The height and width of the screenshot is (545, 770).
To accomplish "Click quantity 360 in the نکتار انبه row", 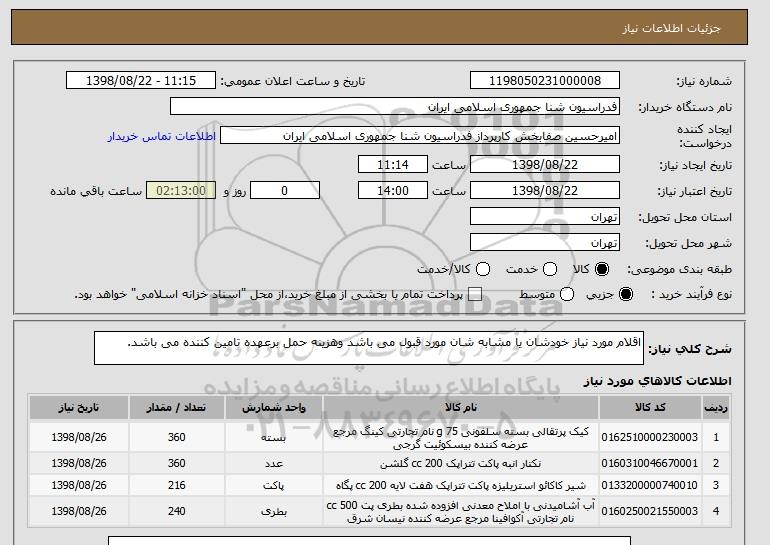I will click(176, 463).
